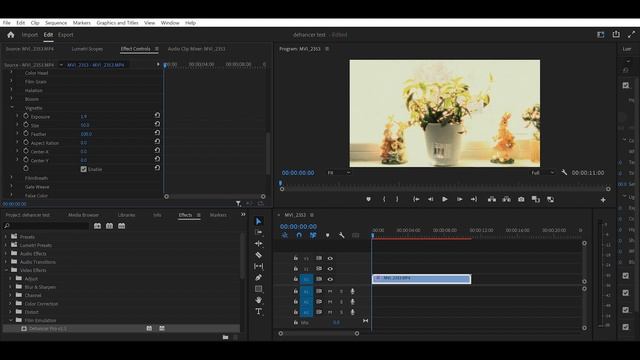Toggle Aspect Ratio animation stopwatch
This screenshot has width=640, height=360.
coord(26,142)
